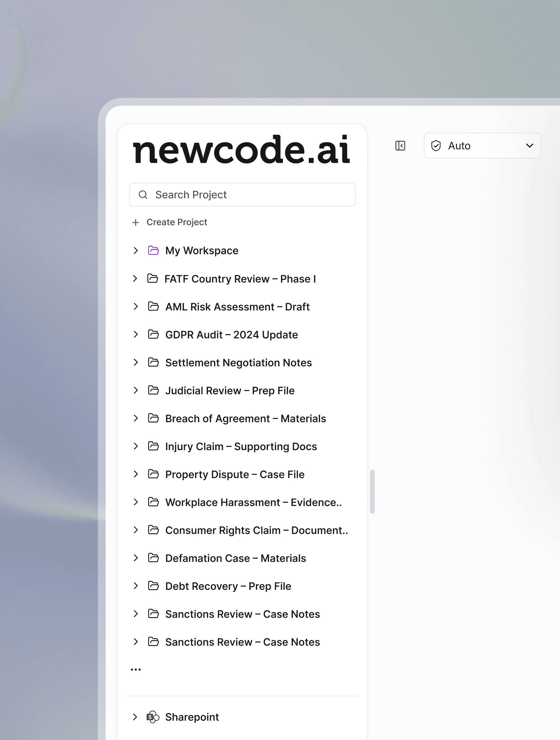
Task: Click the purple My Workspace folder icon
Action: pyautogui.click(x=153, y=250)
